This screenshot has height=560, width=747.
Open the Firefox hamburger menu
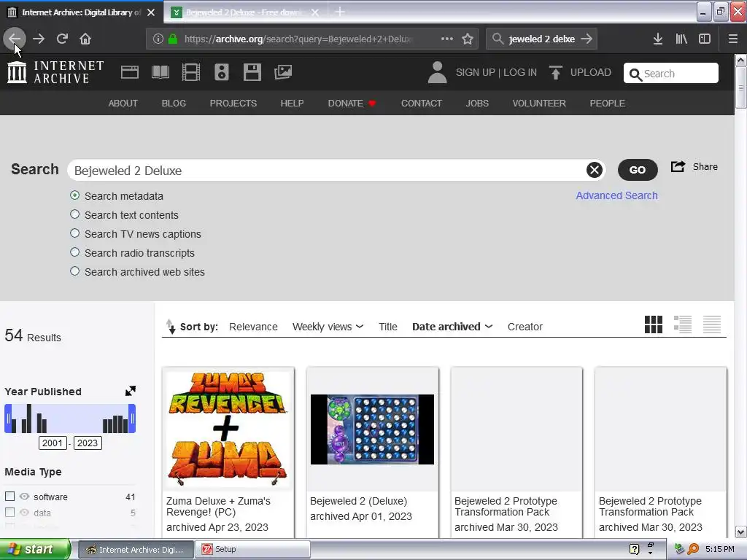pyautogui.click(x=732, y=39)
